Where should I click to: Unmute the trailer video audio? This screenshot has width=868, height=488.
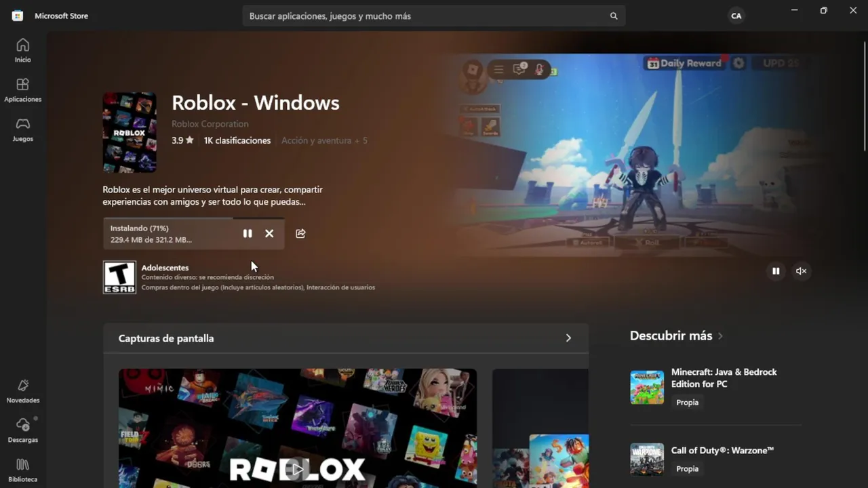pos(801,271)
